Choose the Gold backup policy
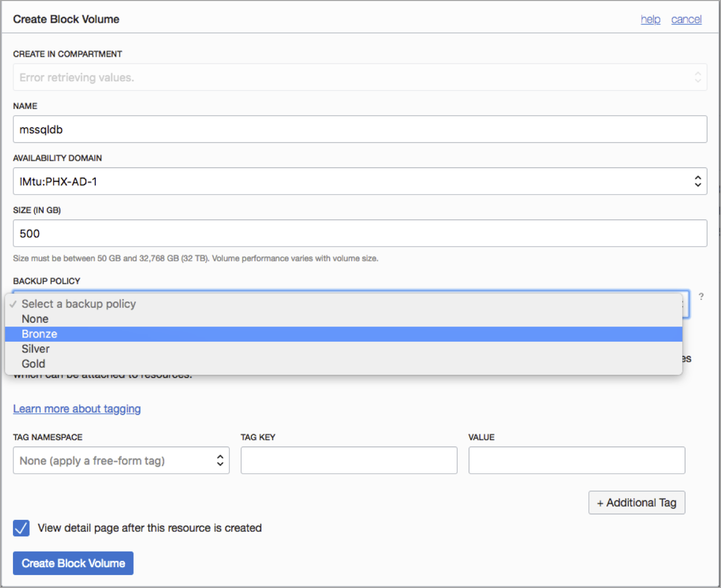The height and width of the screenshot is (588, 721). tap(33, 364)
